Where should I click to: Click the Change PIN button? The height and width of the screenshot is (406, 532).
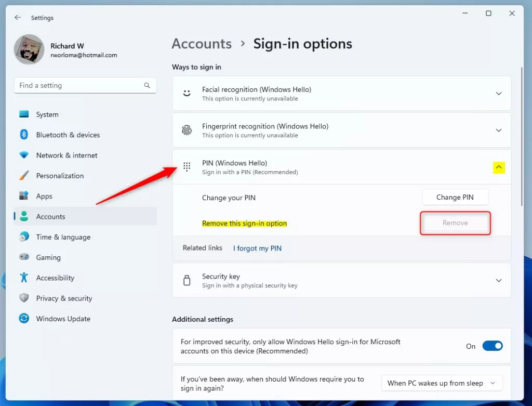tap(455, 197)
